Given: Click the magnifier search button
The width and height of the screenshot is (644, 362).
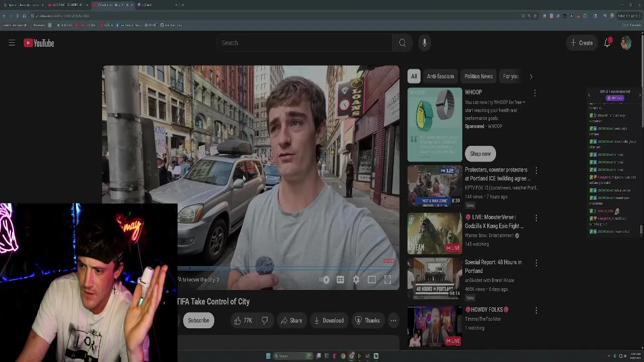Looking at the screenshot, I should (x=403, y=43).
